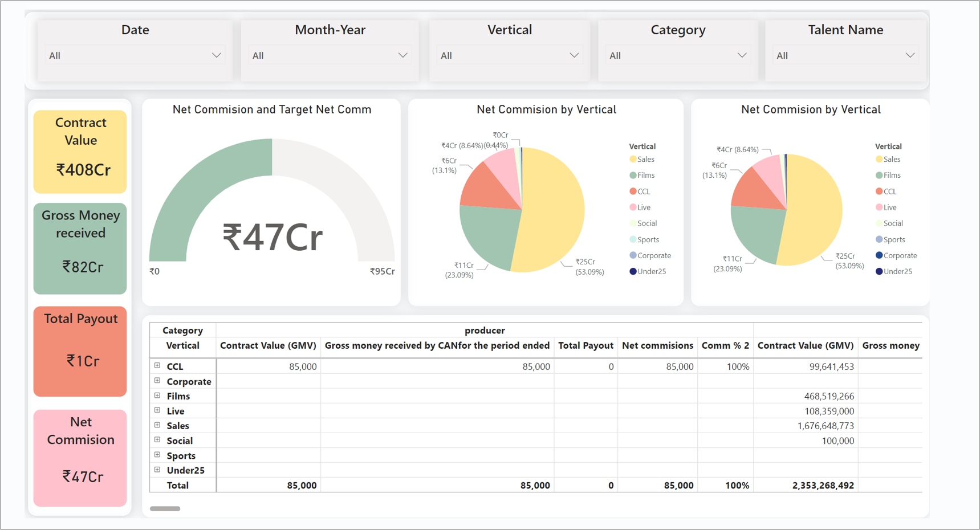The height and width of the screenshot is (530, 980).
Task: Select the Contract Value ₹408Cr card
Action: [x=80, y=152]
